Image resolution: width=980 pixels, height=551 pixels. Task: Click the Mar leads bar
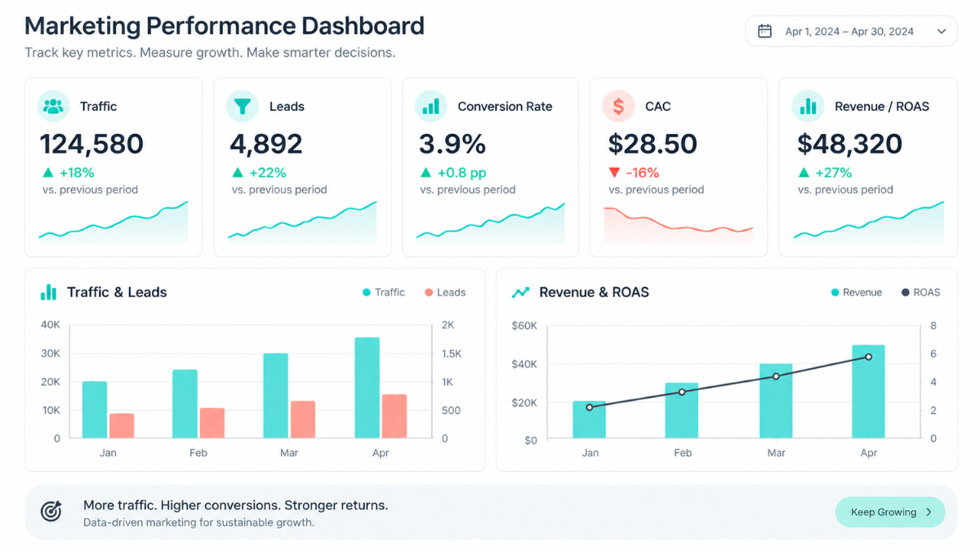click(303, 420)
